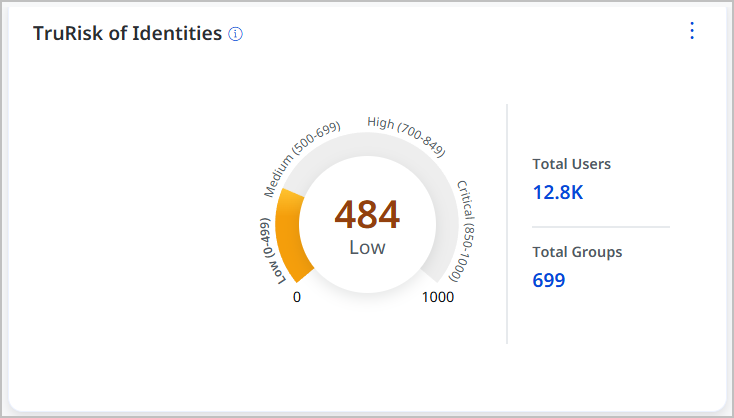Click the Low status text under 484
734x418 pixels.
click(367, 248)
